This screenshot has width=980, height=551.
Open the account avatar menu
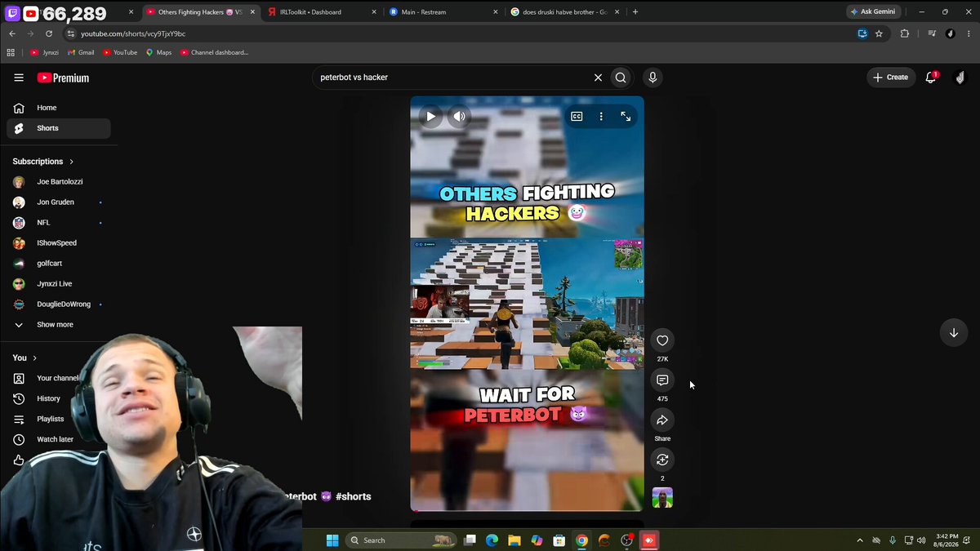(x=960, y=78)
